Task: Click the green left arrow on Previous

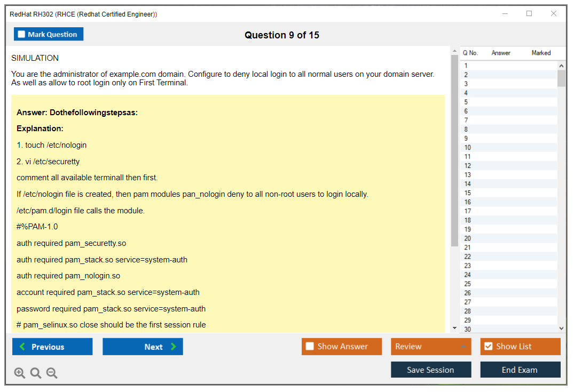Action: 22,347
